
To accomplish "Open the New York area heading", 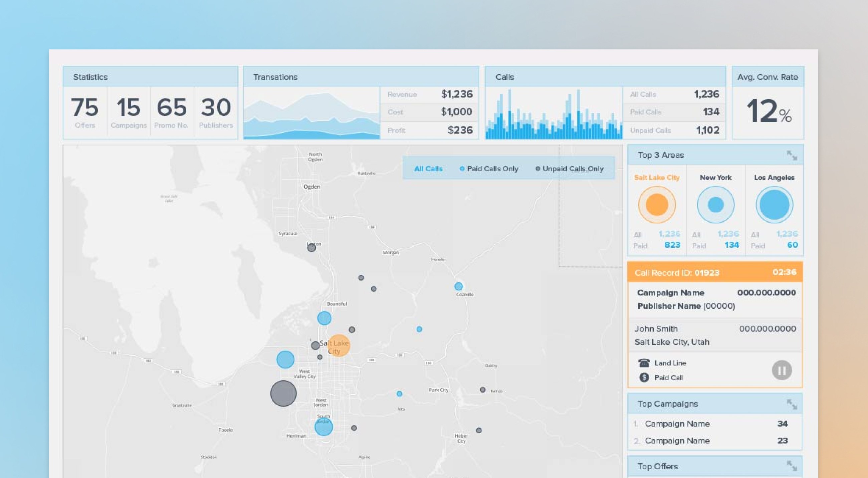I will point(716,178).
